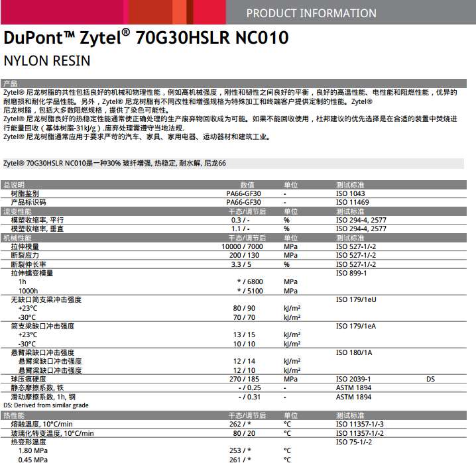Viewport: 476px width, 463px height.
Task: Click the 模塑收缩率, 平行 row label
Action: [37, 220]
